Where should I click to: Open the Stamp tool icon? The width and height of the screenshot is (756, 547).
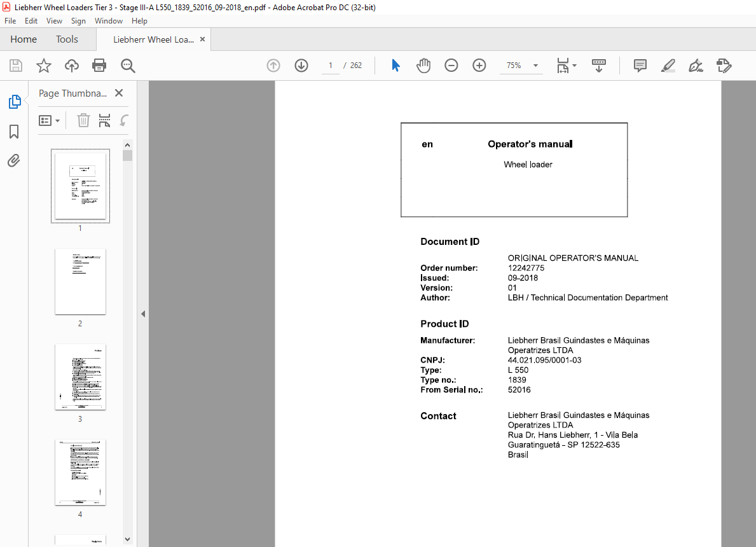pyautogui.click(x=724, y=66)
